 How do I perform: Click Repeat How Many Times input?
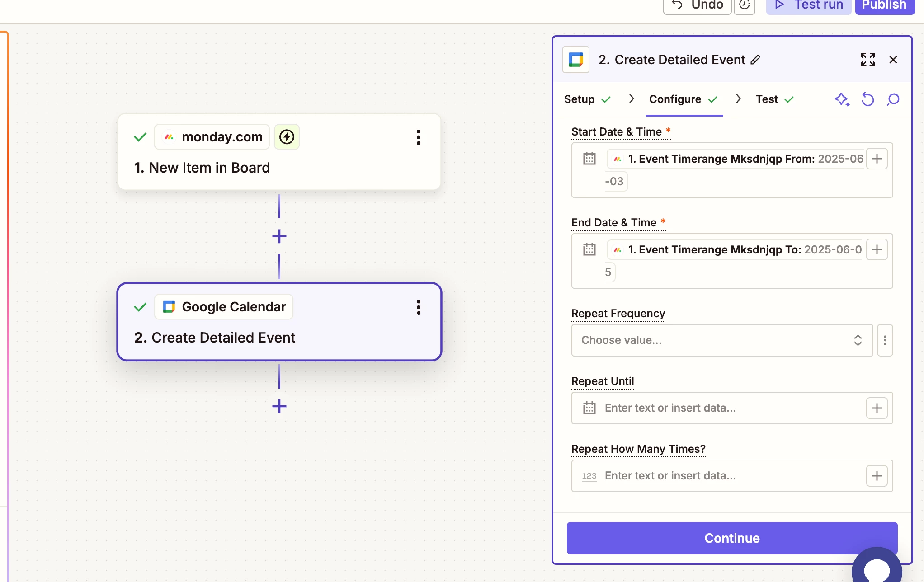click(x=732, y=476)
